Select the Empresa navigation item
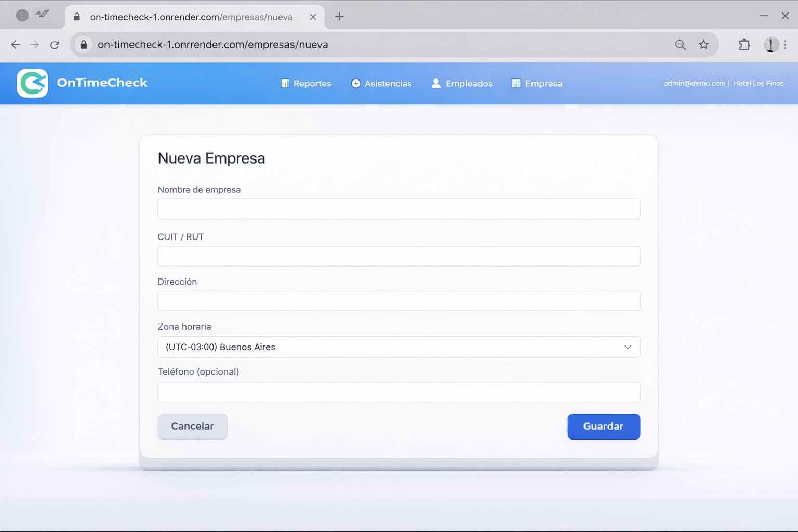Viewport: 798px width, 532px height. point(537,84)
